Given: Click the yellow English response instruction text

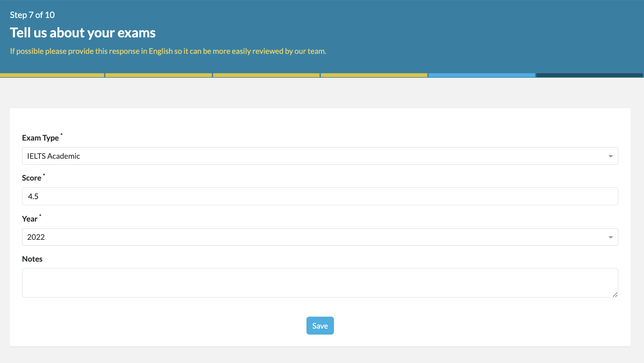Looking at the screenshot, I should click(x=168, y=51).
